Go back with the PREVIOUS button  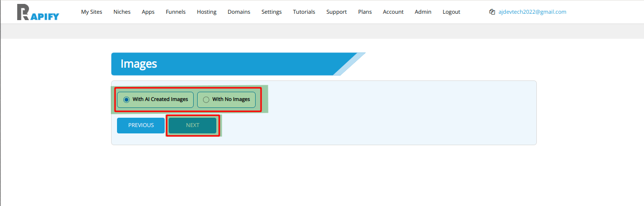coord(141,125)
